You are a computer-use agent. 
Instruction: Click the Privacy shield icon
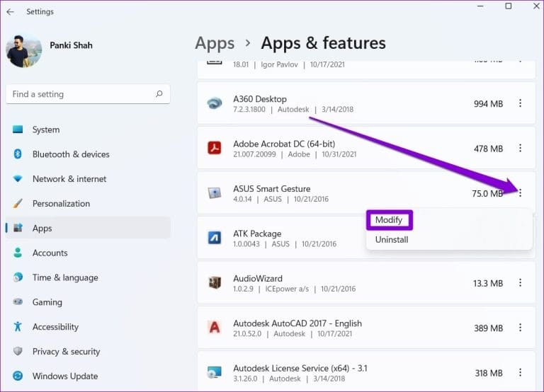18,351
